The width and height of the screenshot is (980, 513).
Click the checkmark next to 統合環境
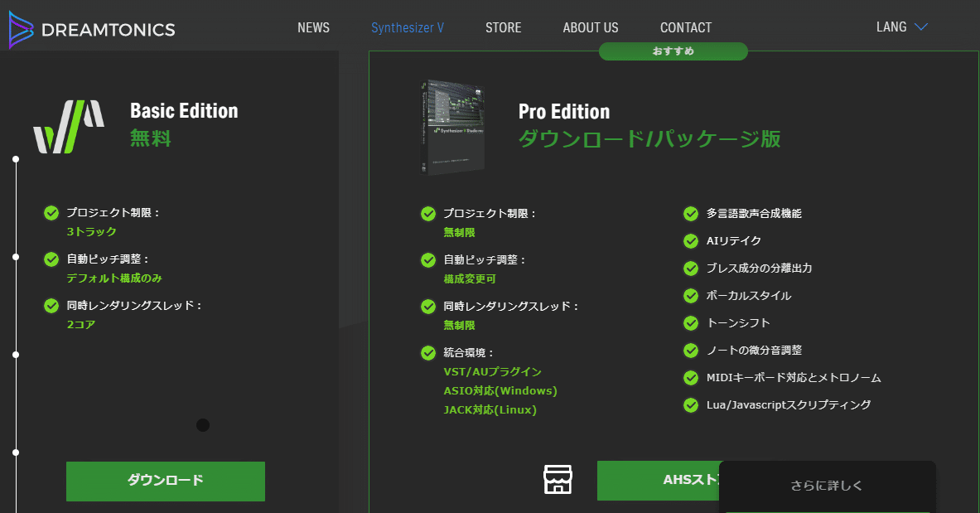tap(428, 352)
